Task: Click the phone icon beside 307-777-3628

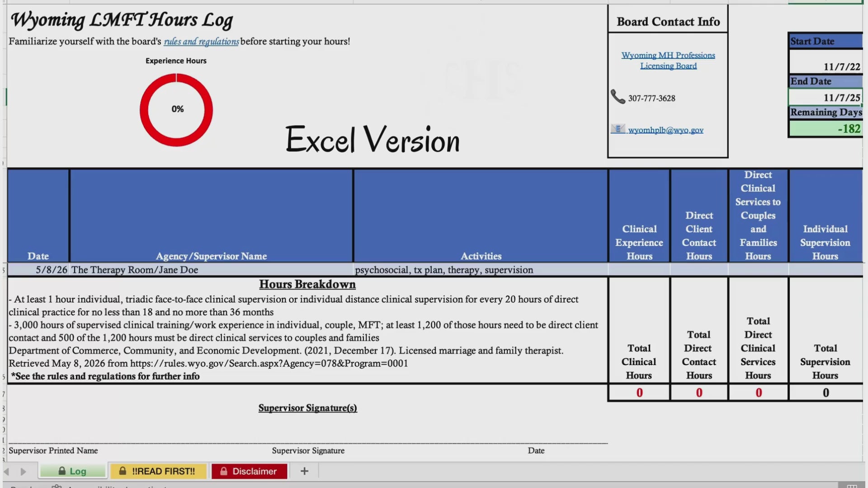Action: click(618, 97)
